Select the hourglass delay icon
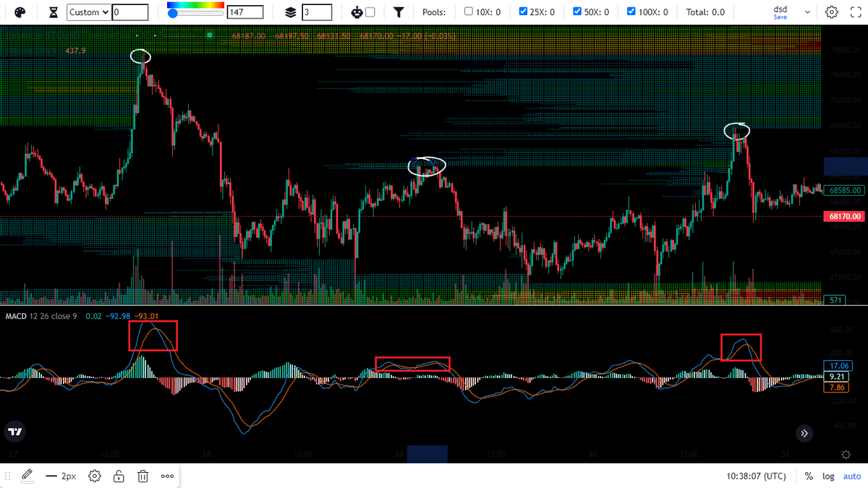The width and height of the screenshot is (868, 488). [x=54, y=12]
